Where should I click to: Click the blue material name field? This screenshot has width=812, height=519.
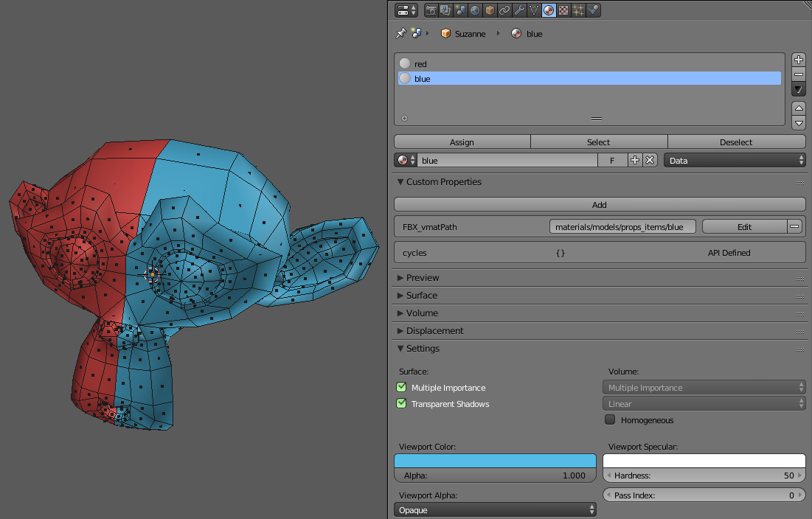click(507, 161)
